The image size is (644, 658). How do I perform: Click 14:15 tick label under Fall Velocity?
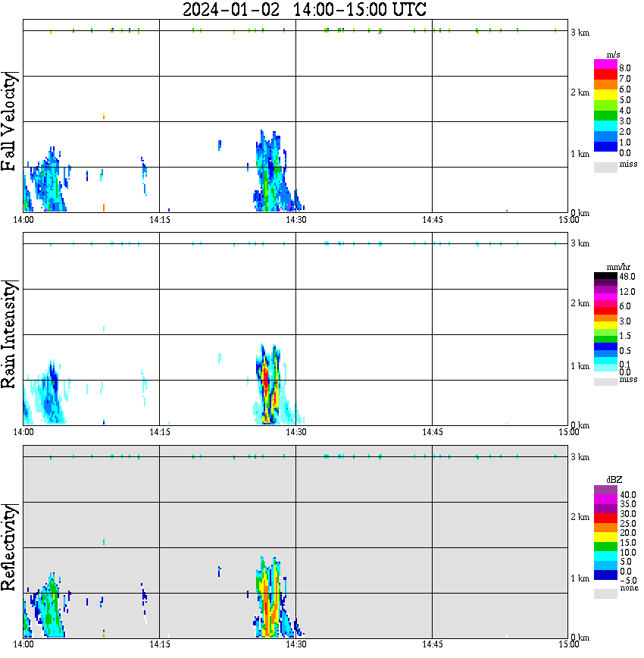click(x=160, y=220)
